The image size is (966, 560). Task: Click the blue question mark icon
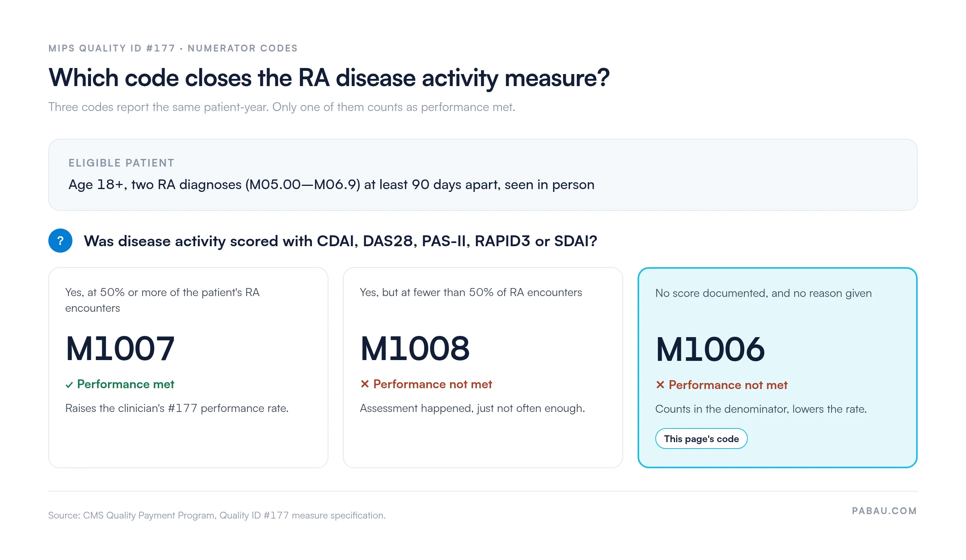click(60, 241)
